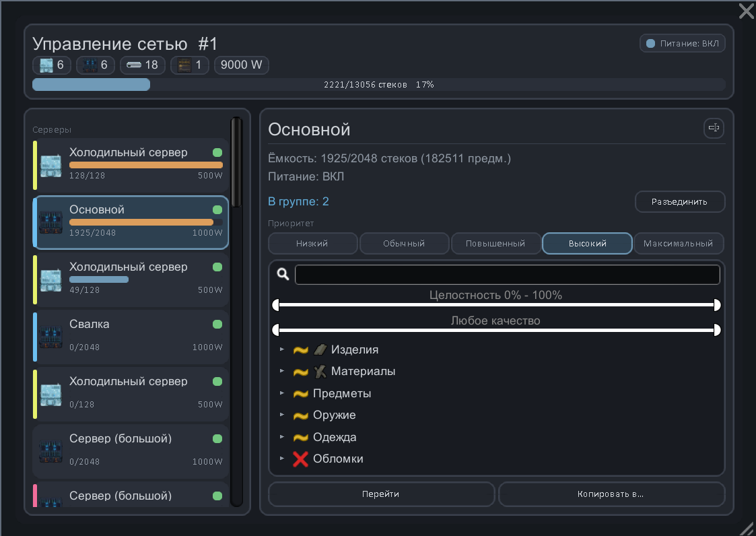Close the network management window
The width and height of the screenshot is (756, 536).
click(x=746, y=11)
